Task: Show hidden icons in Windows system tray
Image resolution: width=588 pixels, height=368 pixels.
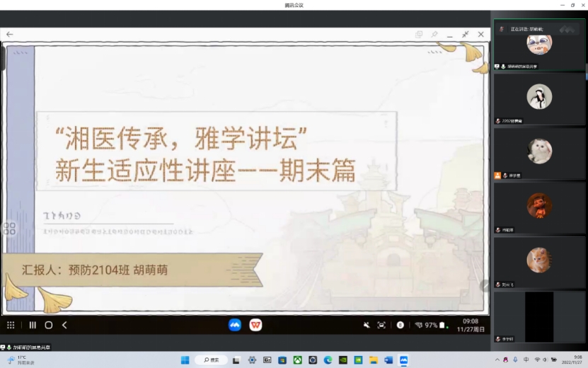Action: coord(498,360)
